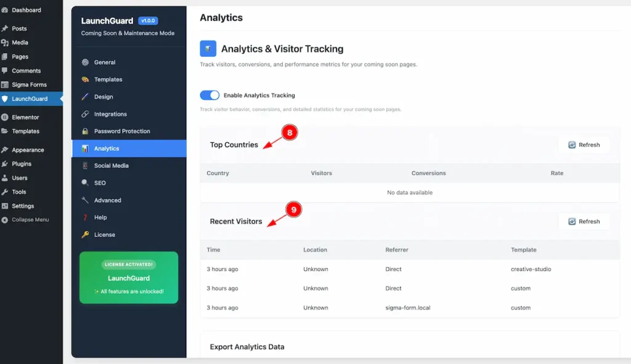Click the Integrations link icon
Viewport: 631px width, 364px height.
(85, 114)
